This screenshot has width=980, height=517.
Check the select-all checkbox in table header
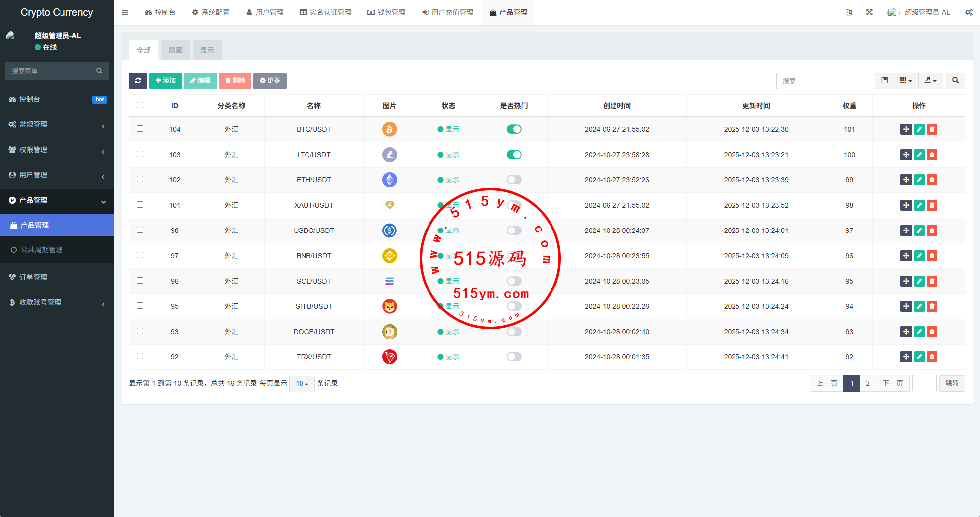point(140,105)
